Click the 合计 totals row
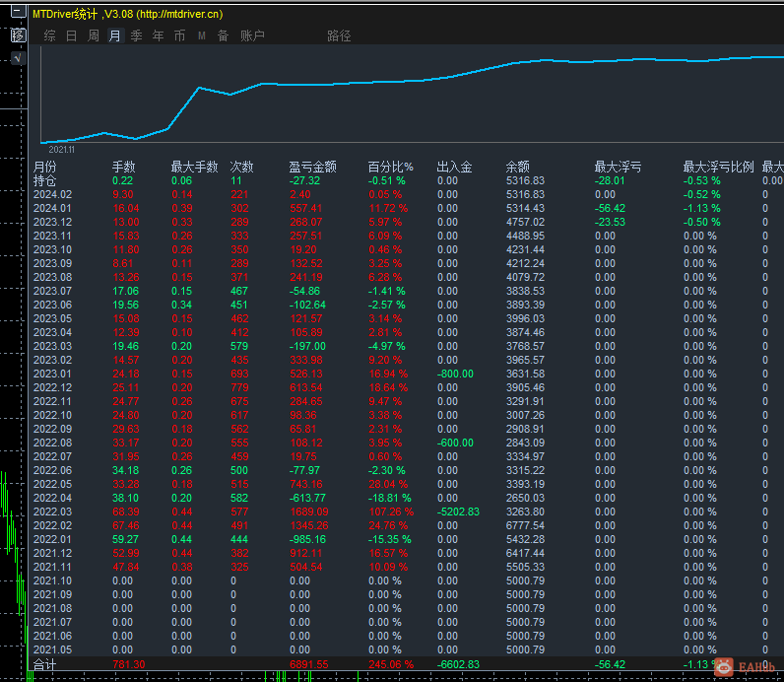Viewport: 784px width, 682px height. pyautogui.click(x=45, y=666)
